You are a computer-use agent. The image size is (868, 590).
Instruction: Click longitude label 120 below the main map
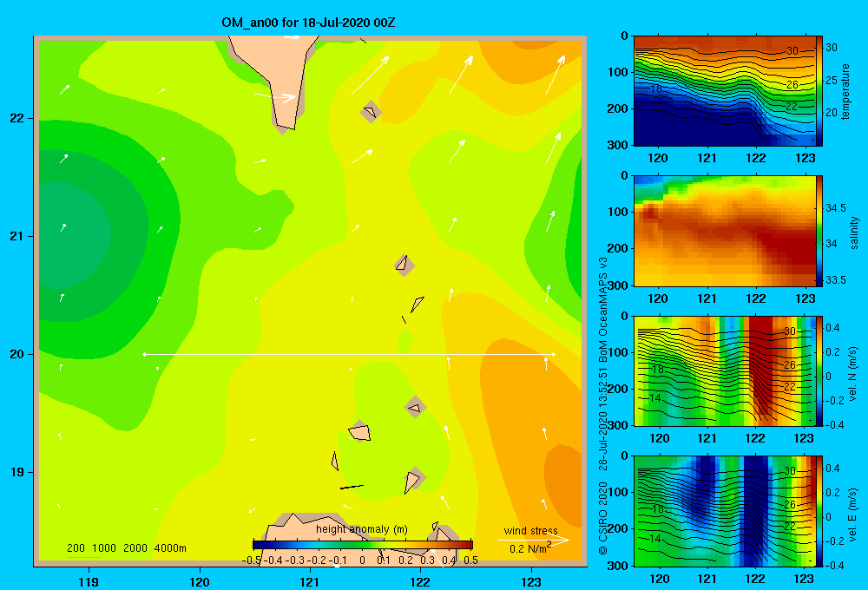tap(200, 582)
